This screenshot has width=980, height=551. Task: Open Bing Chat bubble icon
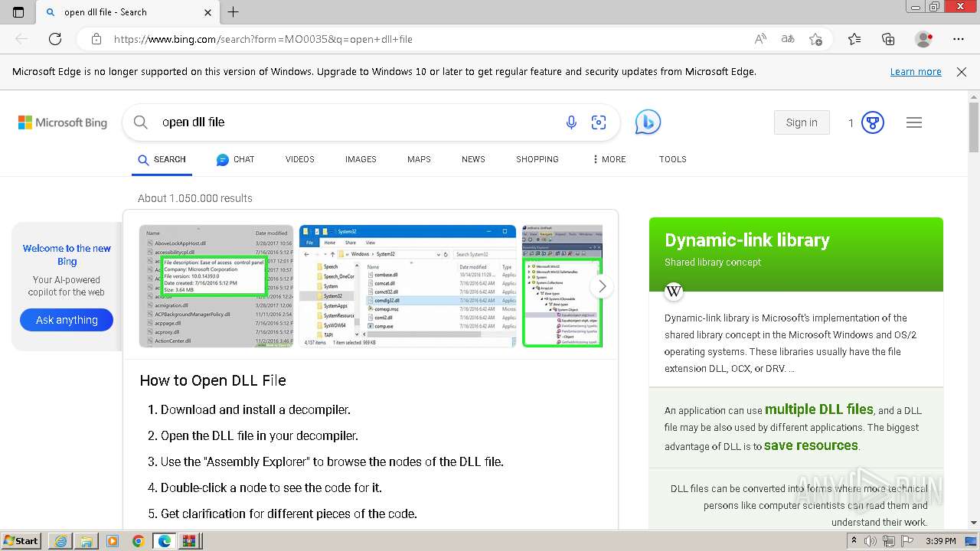pyautogui.click(x=648, y=122)
